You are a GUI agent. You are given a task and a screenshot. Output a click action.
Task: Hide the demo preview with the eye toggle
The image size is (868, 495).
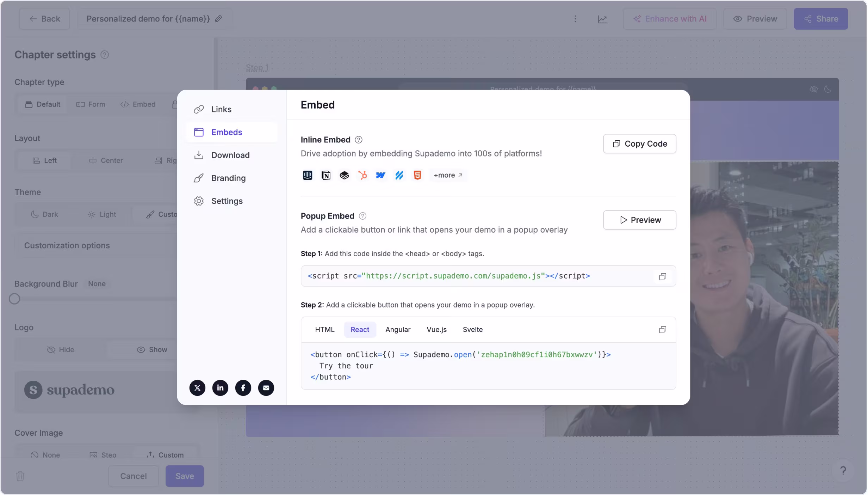[813, 89]
